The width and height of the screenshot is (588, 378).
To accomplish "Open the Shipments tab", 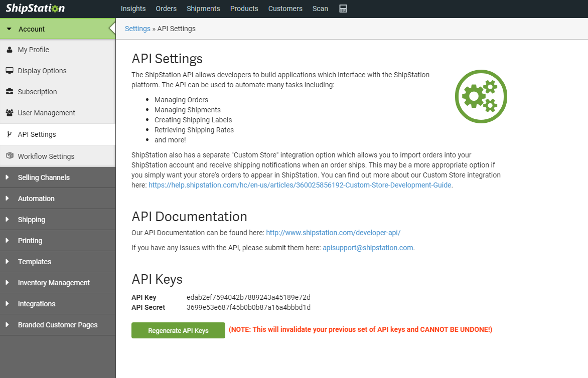I will (x=203, y=9).
